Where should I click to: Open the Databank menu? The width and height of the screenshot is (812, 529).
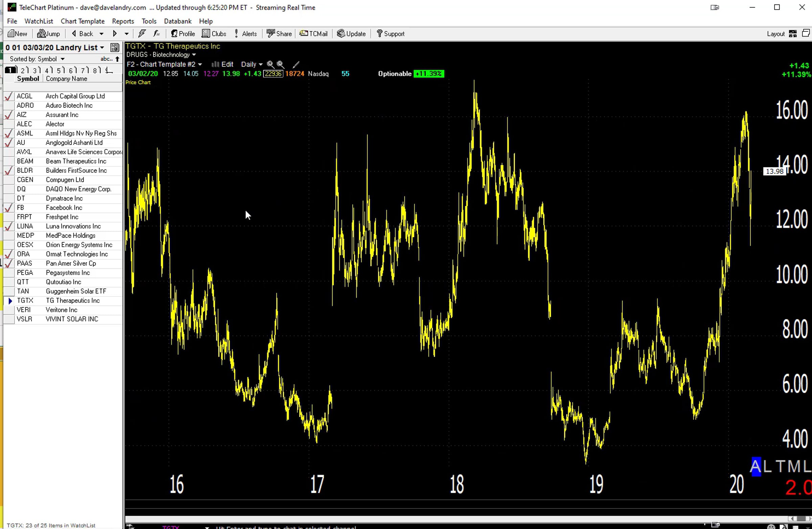tap(178, 21)
